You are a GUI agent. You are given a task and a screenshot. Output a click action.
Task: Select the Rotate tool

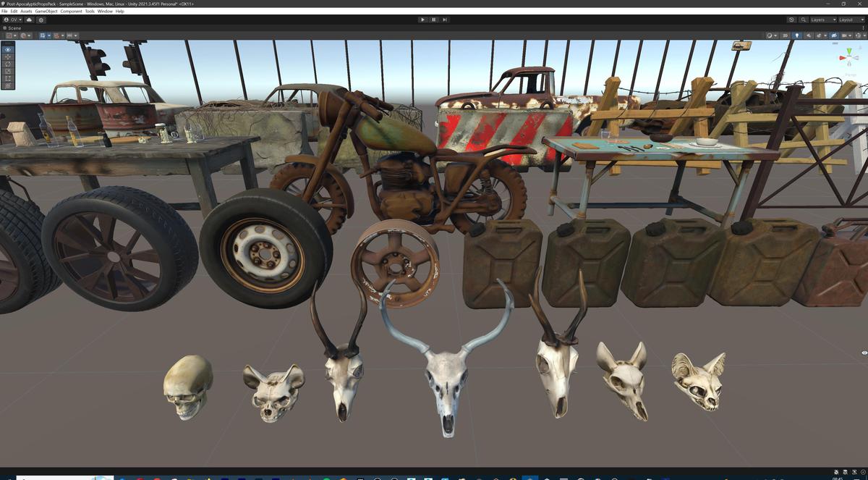pyautogui.click(x=7, y=65)
